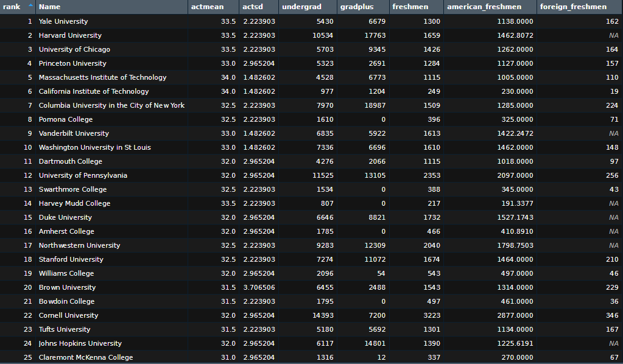Click Harvey Mudd's american_freshmen 191.3377
Screen dimensions: 623x364
click(x=517, y=203)
